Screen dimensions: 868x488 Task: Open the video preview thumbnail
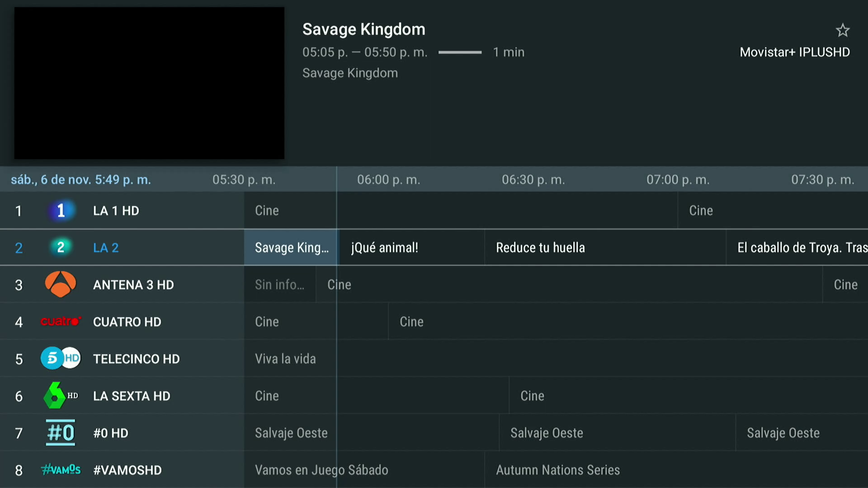pyautogui.click(x=149, y=83)
